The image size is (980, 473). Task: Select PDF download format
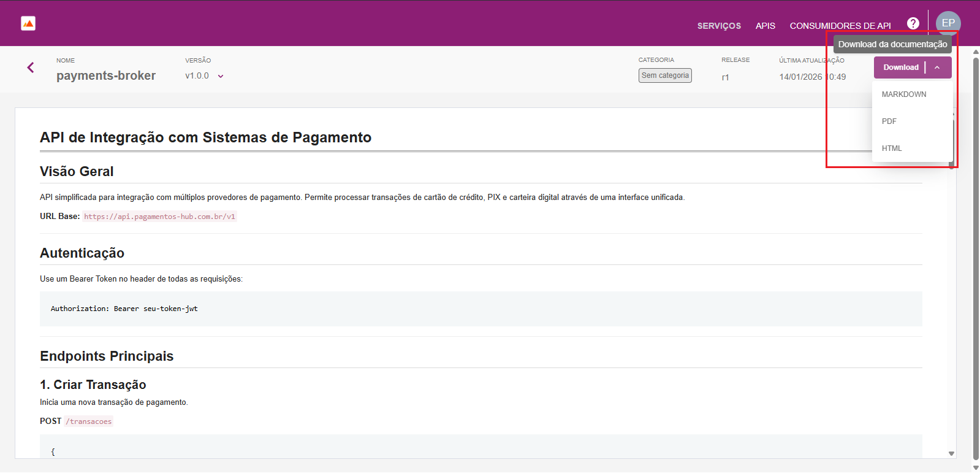click(x=889, y=121)
